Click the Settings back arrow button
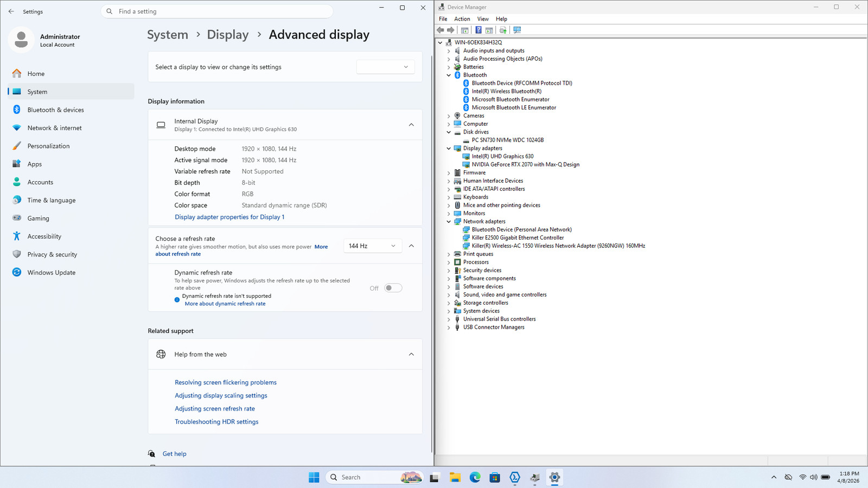This screenshot has height=488, width=868. click(x=11, y=11)
